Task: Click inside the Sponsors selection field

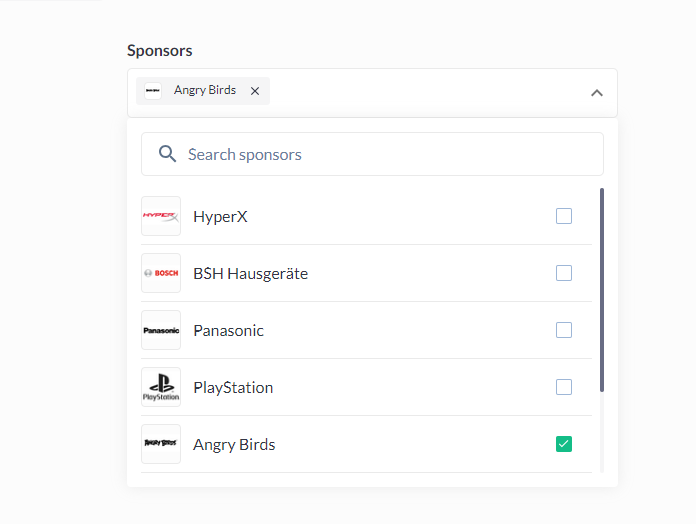Action: 420,93
